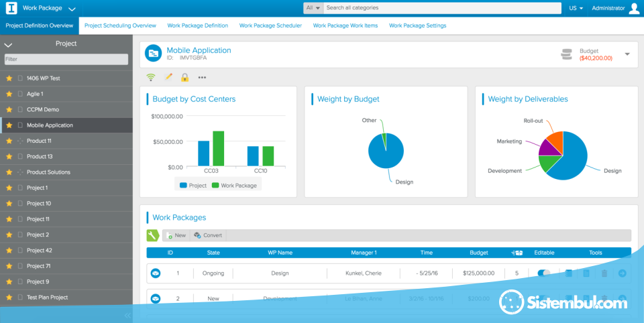The height and width of the screenshot is (323, 644).
Task: Click the yellow padlock icon
Action: coord(184,77)
